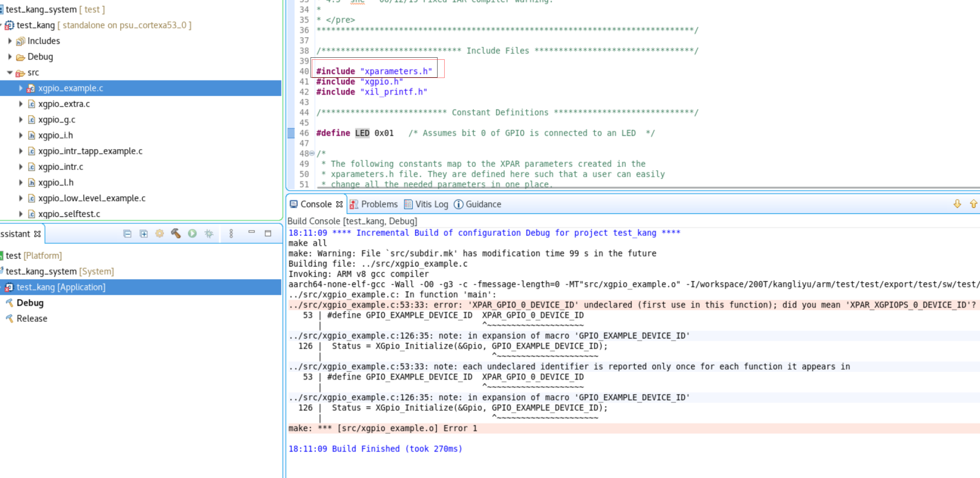Select test [Platform] entry in Assistant
The width and height of the screenshot is (980, 478).
pos(33,256)
